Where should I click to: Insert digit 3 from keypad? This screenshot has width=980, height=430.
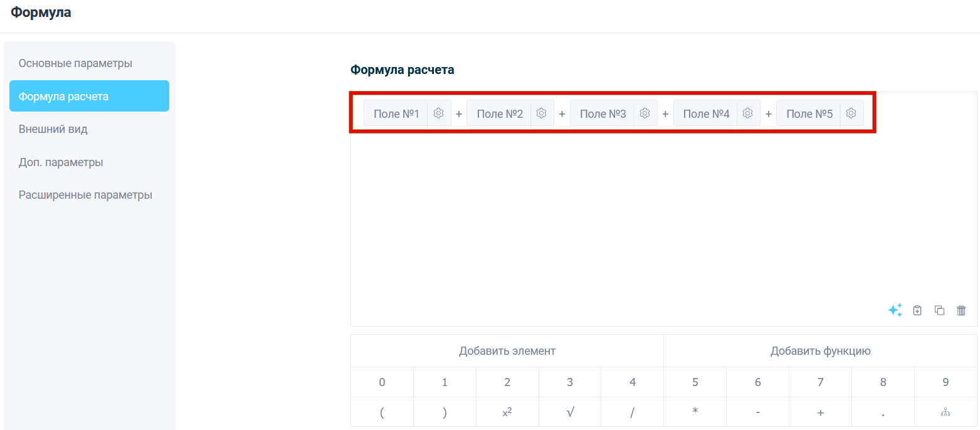pos(570,382)
